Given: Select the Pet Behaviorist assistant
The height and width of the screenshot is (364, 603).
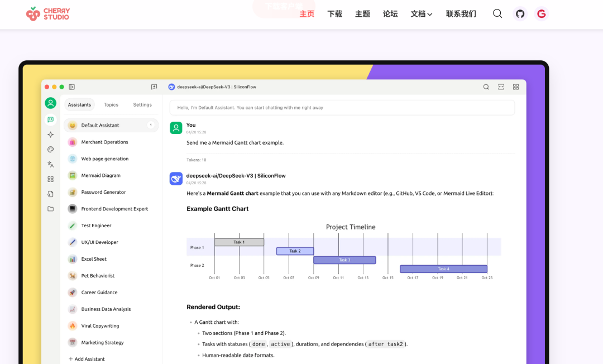Looking at the screenshot, I should [111, 276].
